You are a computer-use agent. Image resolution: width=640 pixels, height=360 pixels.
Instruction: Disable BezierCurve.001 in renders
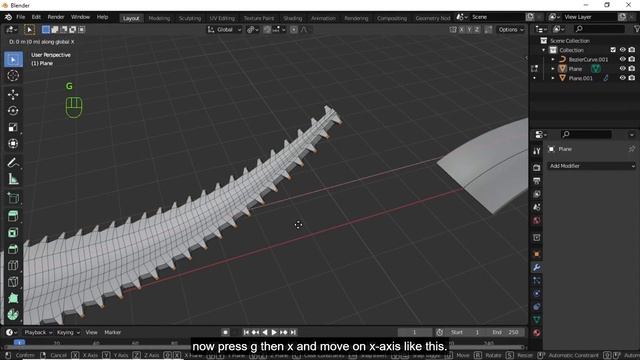(x=632, y=59)
